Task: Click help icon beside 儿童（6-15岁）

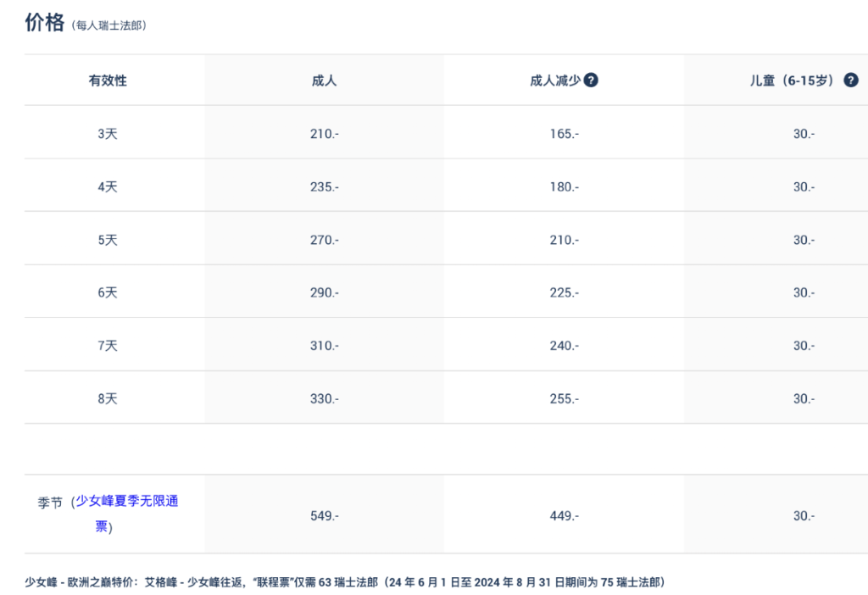Action: [851, 81]
